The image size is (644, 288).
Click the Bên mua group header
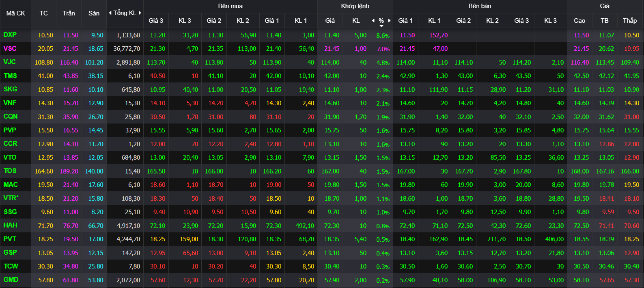[230, 6]
